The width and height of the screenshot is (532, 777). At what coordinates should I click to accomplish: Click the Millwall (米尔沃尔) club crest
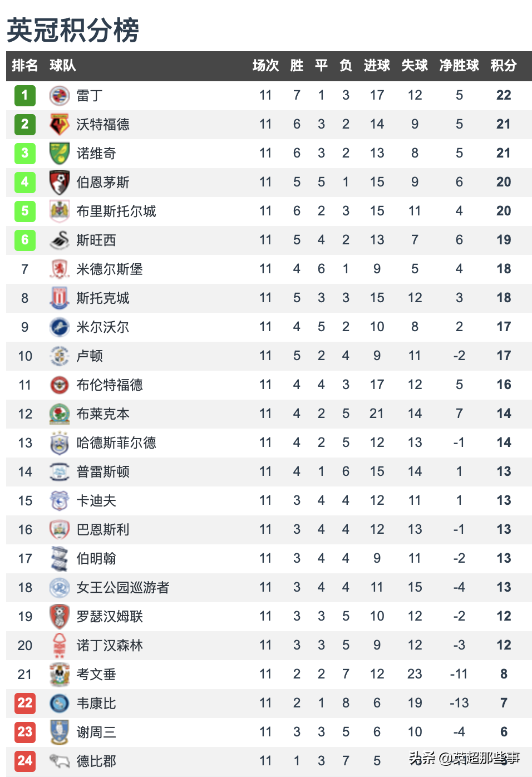point(59,327)
